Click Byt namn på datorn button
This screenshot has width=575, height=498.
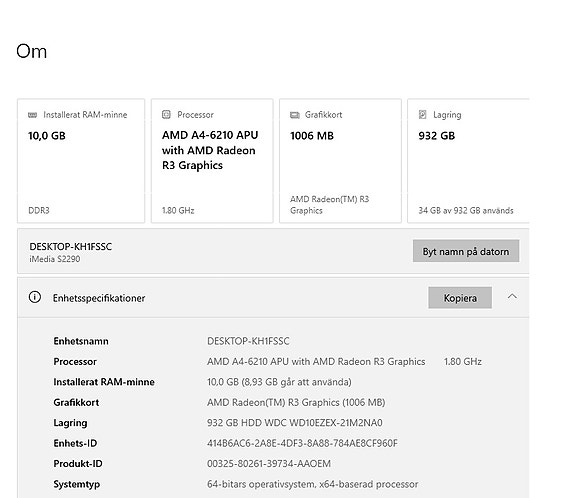[x=466, y=251]
